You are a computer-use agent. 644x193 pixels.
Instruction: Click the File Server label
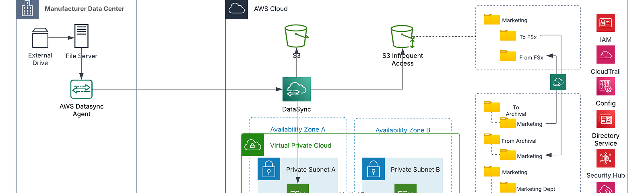pyautogui.click(x=82, y=56)
